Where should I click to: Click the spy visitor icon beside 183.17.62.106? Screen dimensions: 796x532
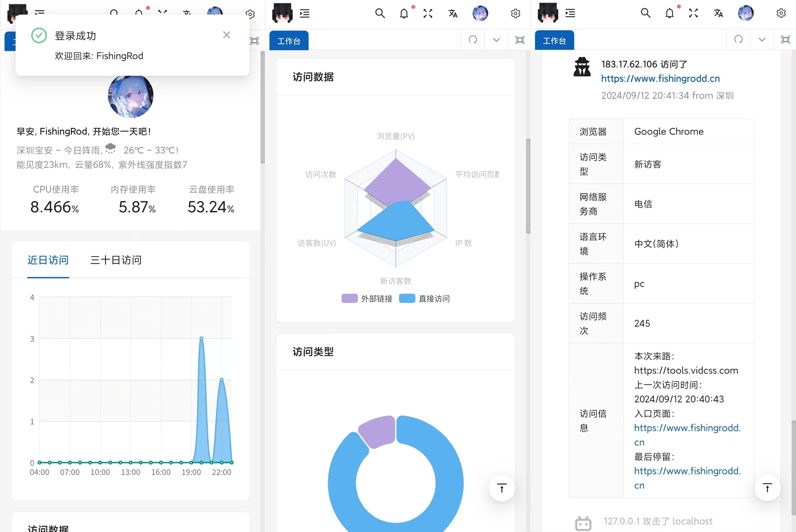click(582, 66)
